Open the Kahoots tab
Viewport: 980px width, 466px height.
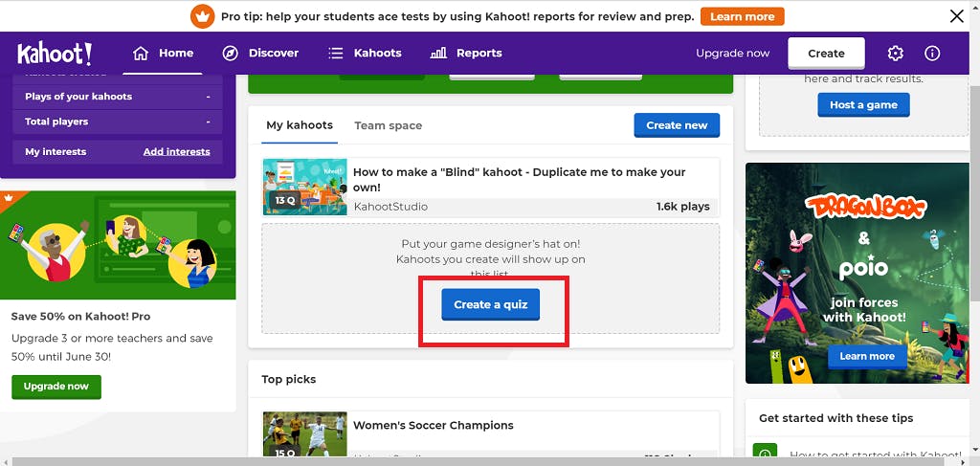tap(365, 53)
